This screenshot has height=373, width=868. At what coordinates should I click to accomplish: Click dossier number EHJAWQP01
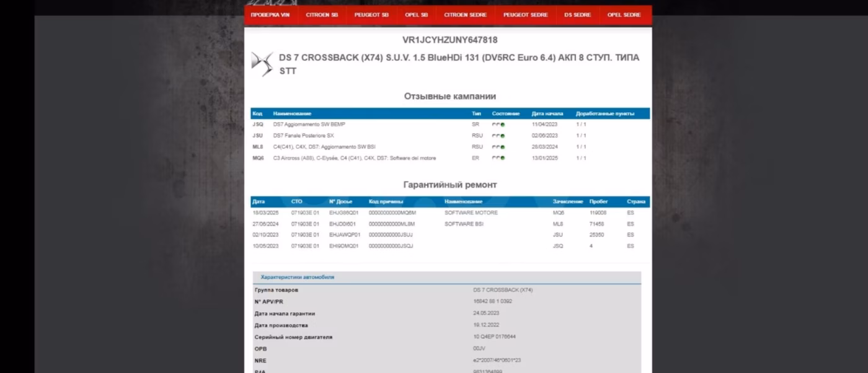(345, 235)
